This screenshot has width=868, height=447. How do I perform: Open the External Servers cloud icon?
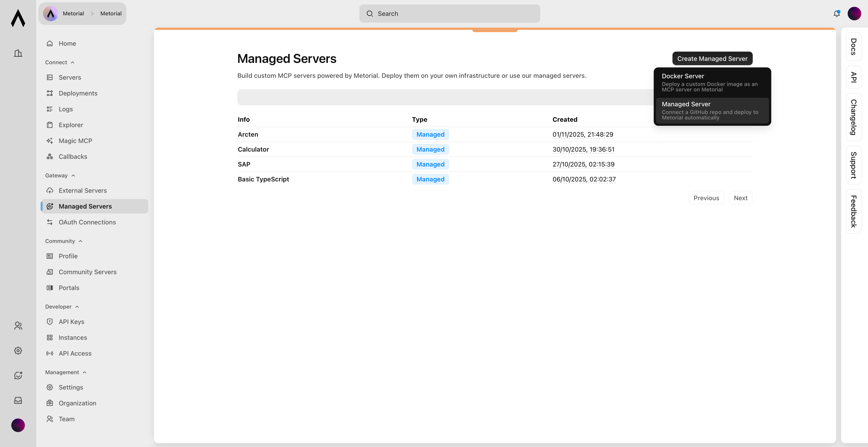click(x=50, y=190)
